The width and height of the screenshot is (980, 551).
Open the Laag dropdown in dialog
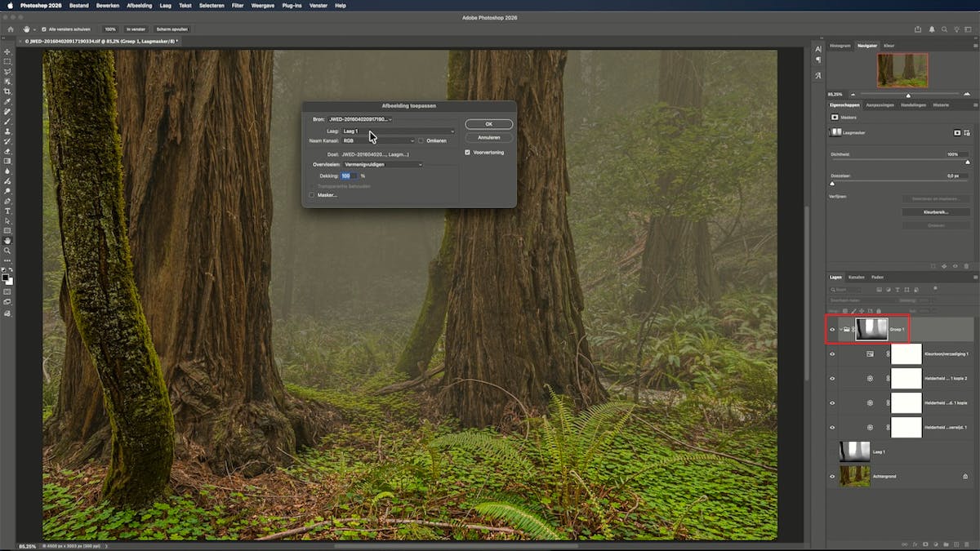[x=399, y=131]
